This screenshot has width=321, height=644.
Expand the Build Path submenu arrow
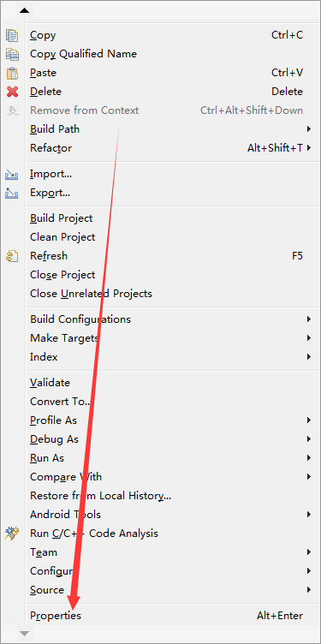pos(309,129)
